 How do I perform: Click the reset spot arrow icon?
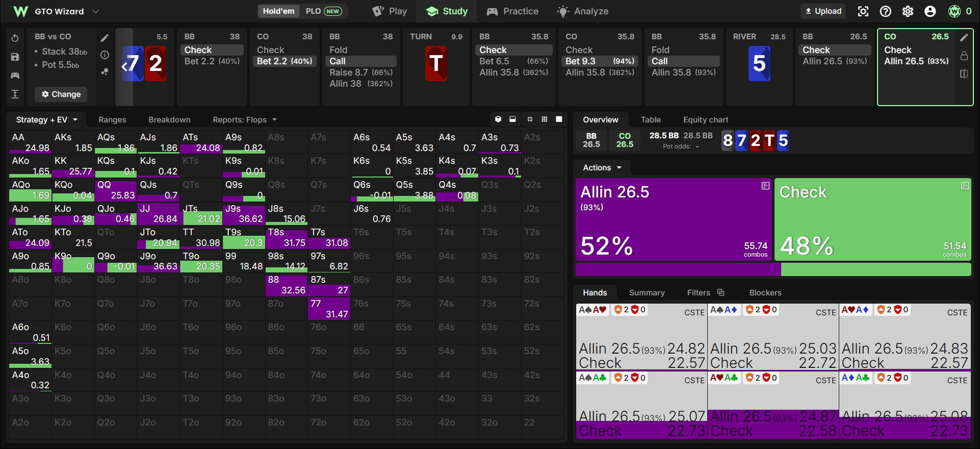pyautogui.click(x=15, y=38)
